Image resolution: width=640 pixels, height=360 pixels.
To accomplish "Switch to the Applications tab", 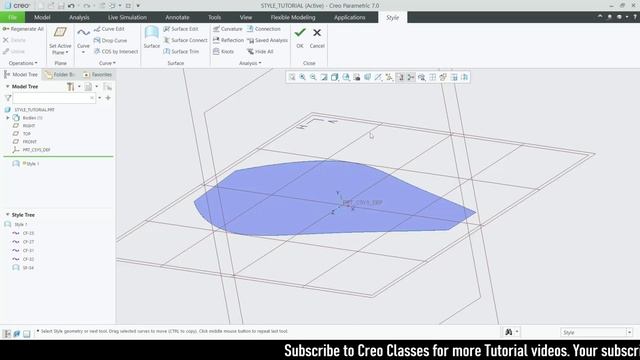I will coord(350,17).
